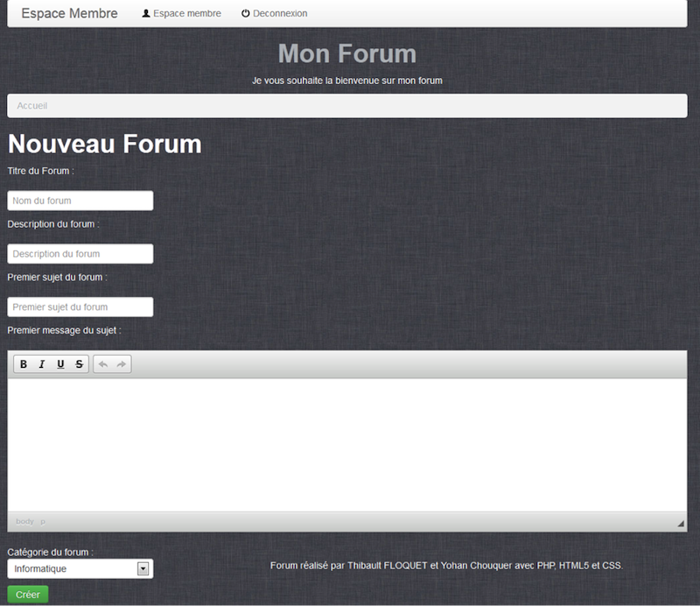The image size is (700, 606).
Task: Click the redo arrow in editor toolbar
Action: (x=122, y=364)
